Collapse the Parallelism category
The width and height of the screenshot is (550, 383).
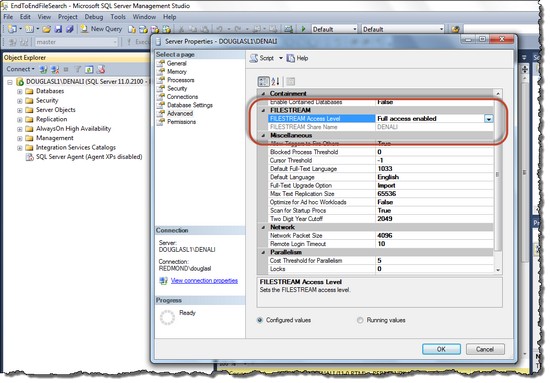coord(263,253)
